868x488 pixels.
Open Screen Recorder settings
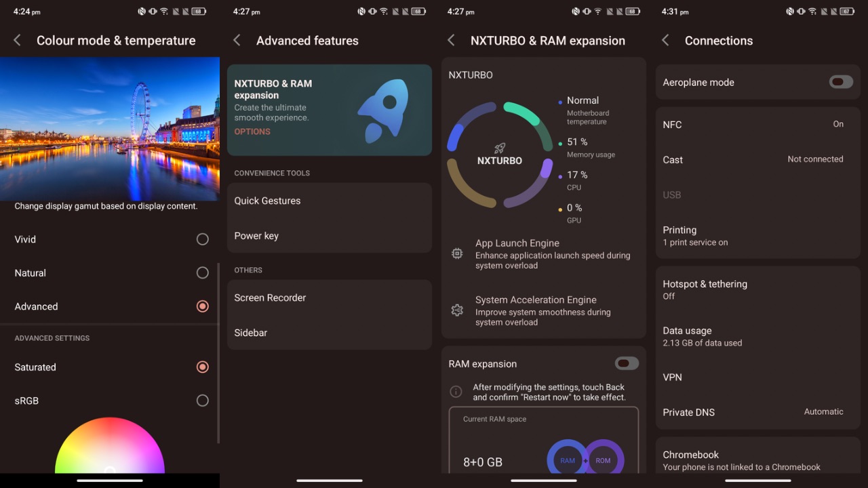[x=330, y=298]
